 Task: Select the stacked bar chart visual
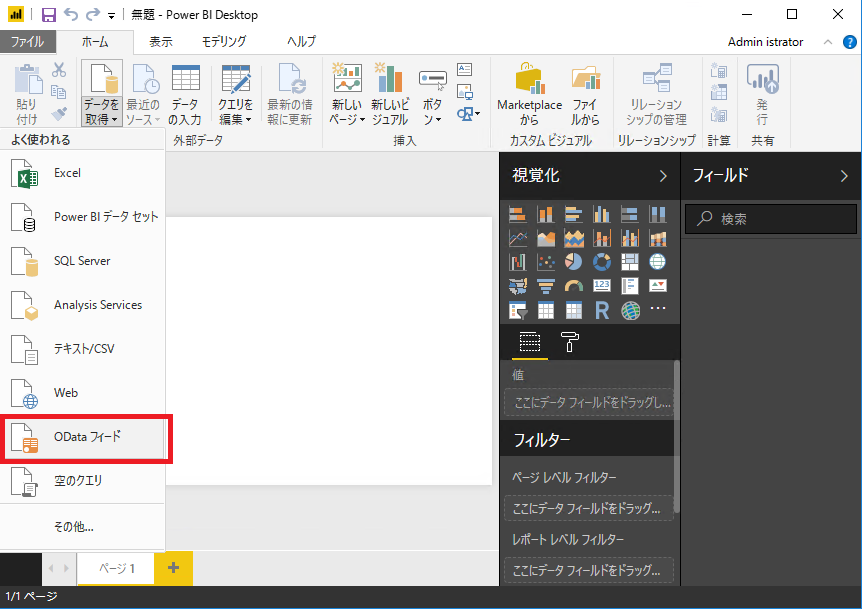click(x=518, y=214)
